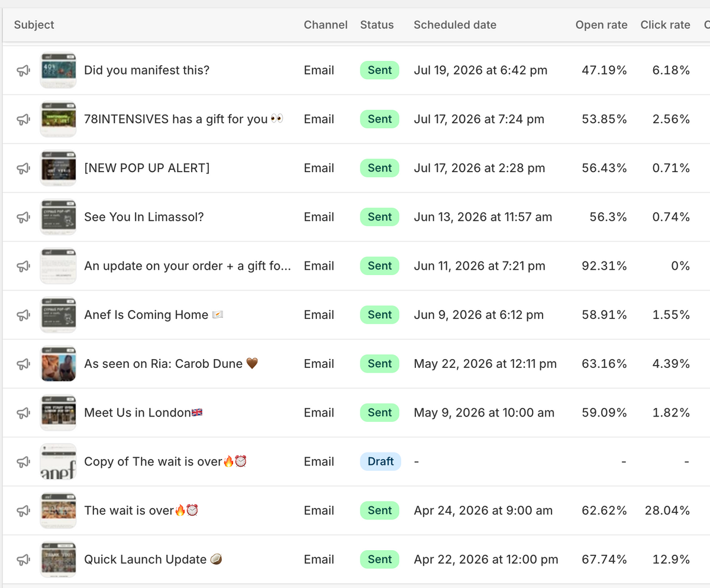710x588 pixels.
Task: Click Sent badge on 'Meet Us in London' row
Action: coord(380,413)
